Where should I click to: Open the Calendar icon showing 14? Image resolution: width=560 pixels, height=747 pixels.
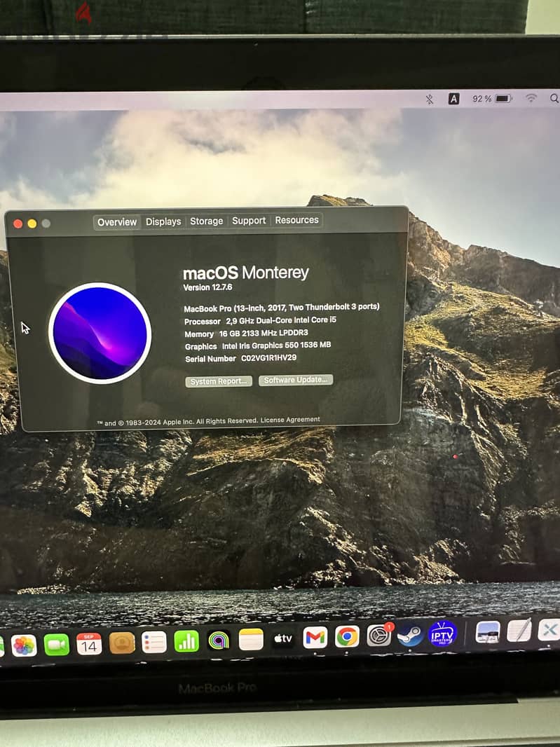[89, 643]
